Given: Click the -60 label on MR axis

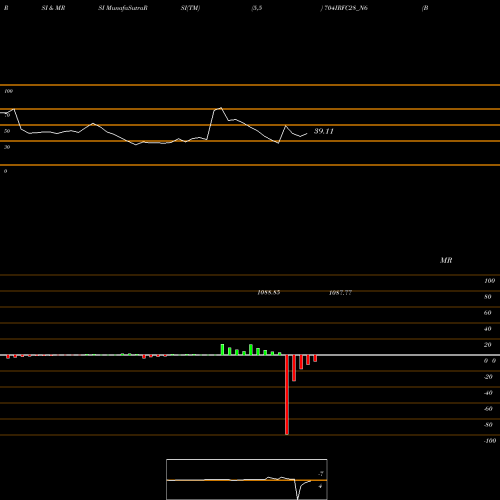Looking at the screenshot, I should click(x=488, y=409).
